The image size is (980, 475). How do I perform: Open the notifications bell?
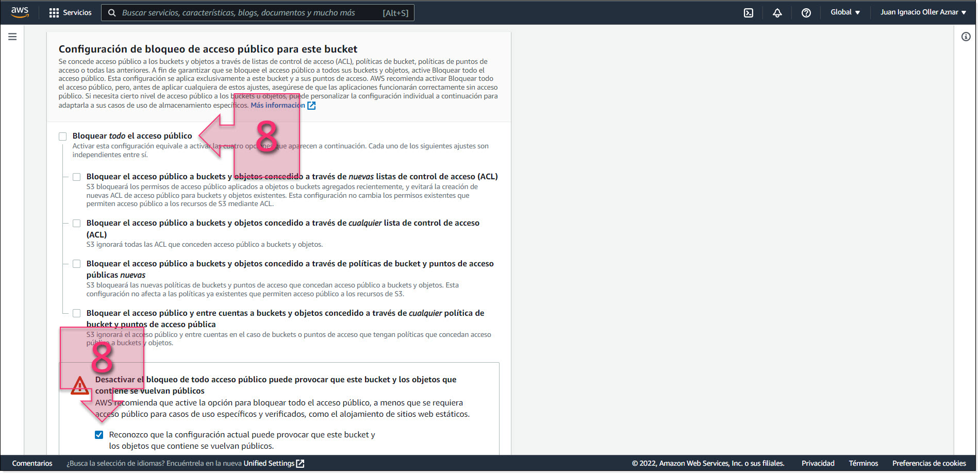(x=777, y=12)
